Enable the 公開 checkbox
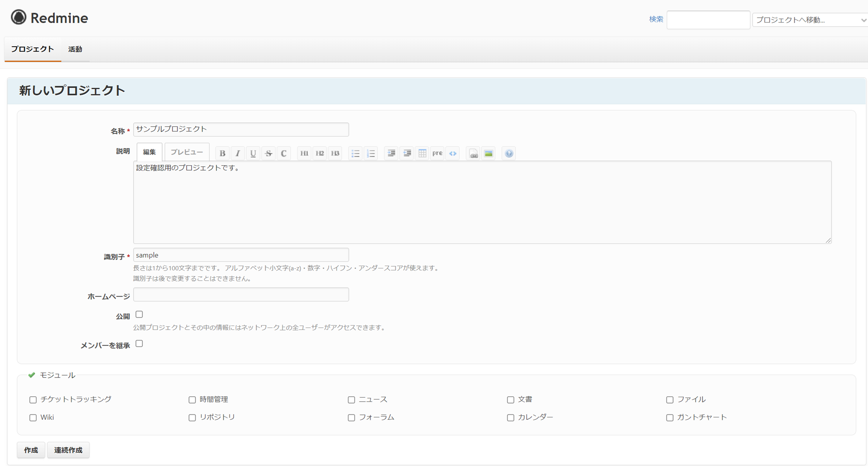The height and width of the screenshot is (466, 868). click(x=139, y=314)
